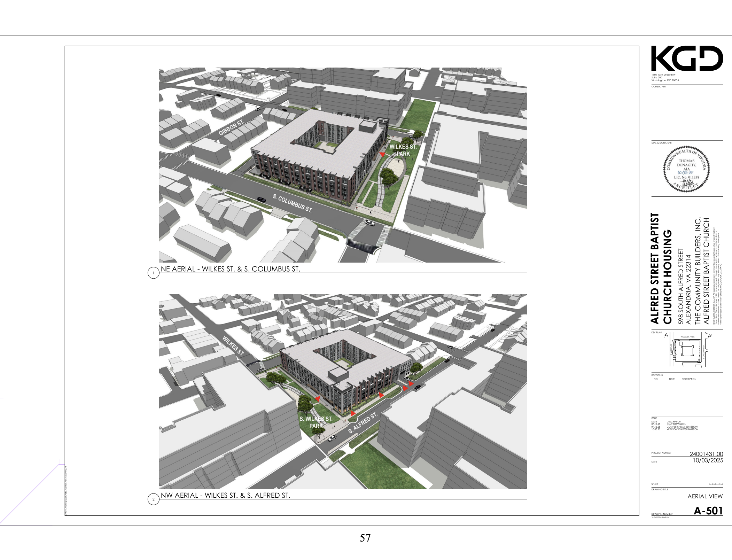This screenshot has height=560, width=732.
Task: Click the NE Aerial view title caption
Action: point(230,269)
